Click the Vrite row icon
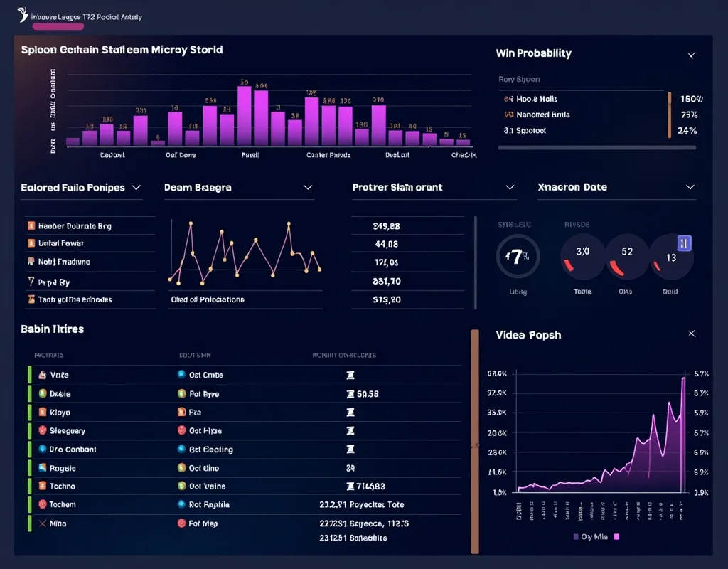This screenshot has height=569, width=728. coord(42,375)
